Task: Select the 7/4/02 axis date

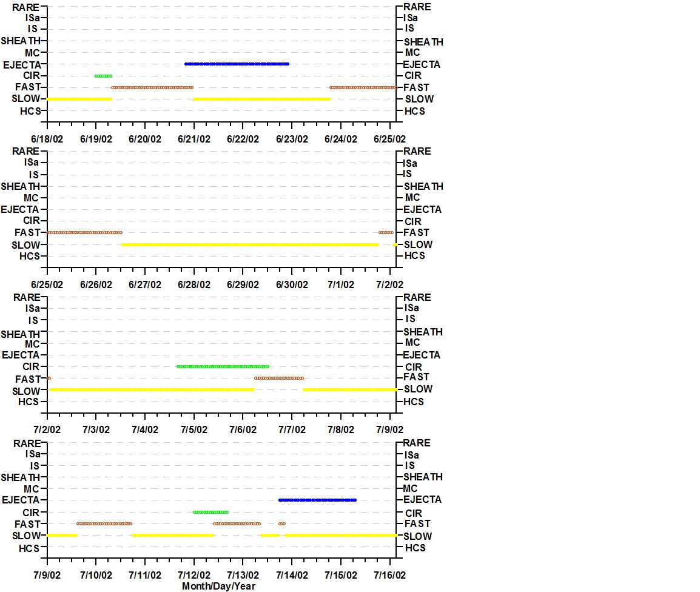Action: pos(144,429)
